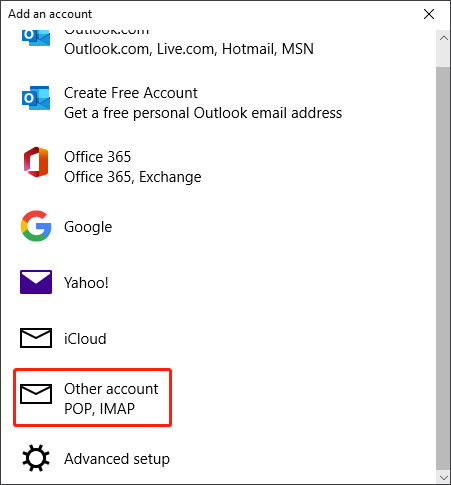The height and width of the screenshot is (485, 451).
Task: Choose Office 365, Exchange account type
Action: [x=133, y=177]
